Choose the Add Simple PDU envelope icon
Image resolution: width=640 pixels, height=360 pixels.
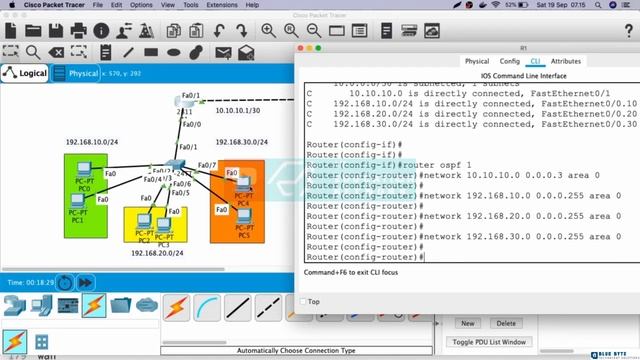[x=223, y=53]
